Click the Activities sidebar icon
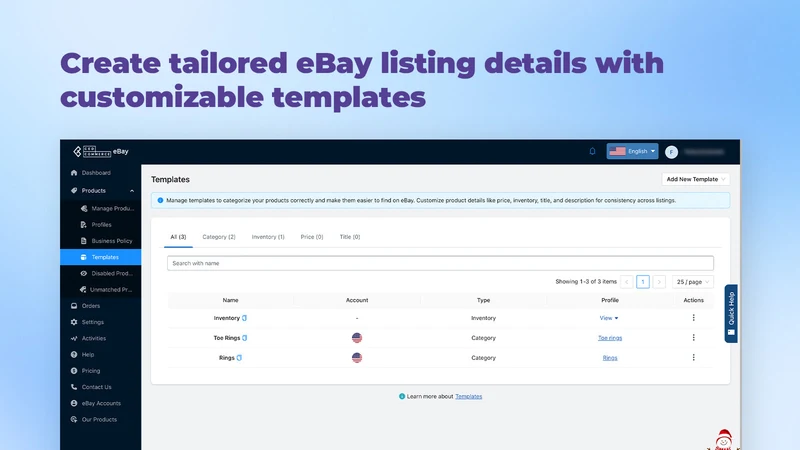800x450 pixels. (x=74, y=338)
